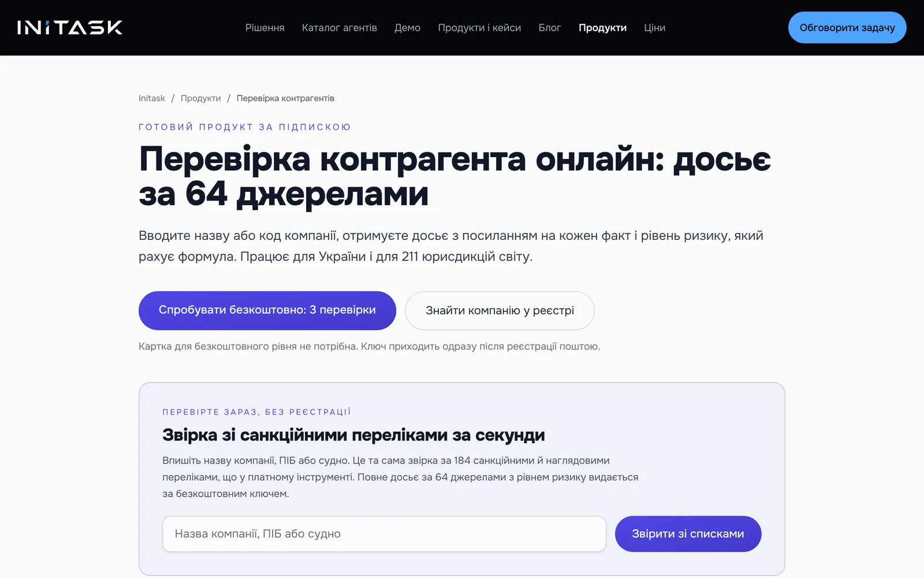
Task: Click label ПЕРЕВІРТЕ ЗАРАЗ, БЕЗ РЕЄСТРАЦІЇ
Action: click(x=256, y=412)
